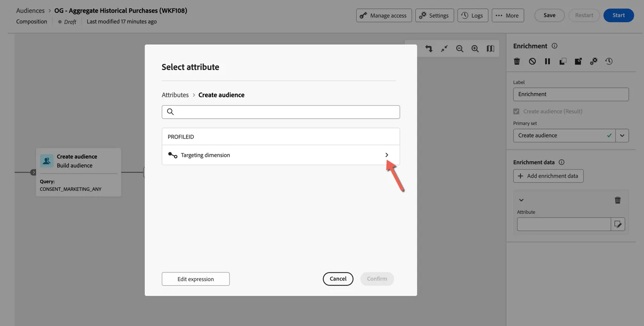Open the Primary set dropdown arrow
The width and height of the screenshot is (644, 326).
[622, 136]
